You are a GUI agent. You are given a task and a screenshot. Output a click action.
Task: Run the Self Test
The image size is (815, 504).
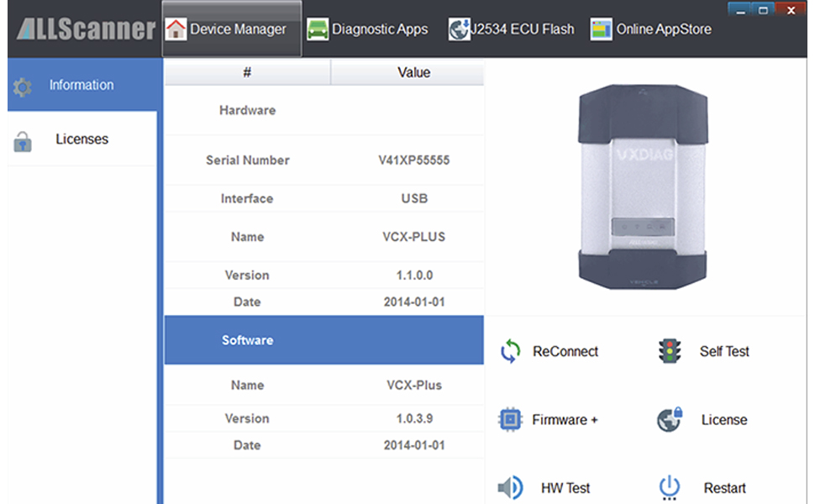point(724,352)
